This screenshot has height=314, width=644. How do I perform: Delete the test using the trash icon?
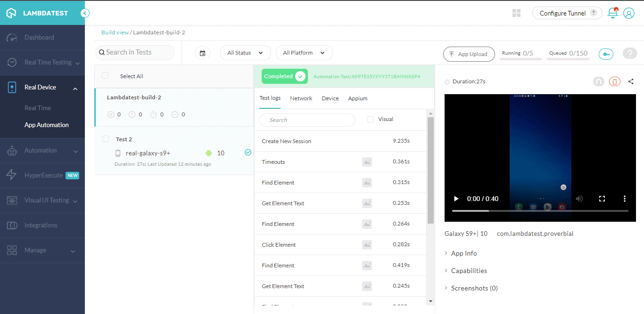[614, 81]
